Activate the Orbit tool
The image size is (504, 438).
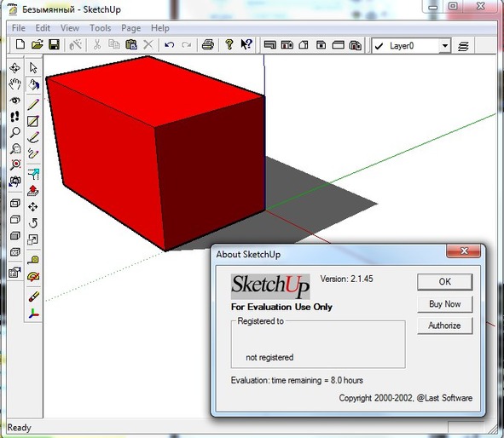[x=14, y=68]
